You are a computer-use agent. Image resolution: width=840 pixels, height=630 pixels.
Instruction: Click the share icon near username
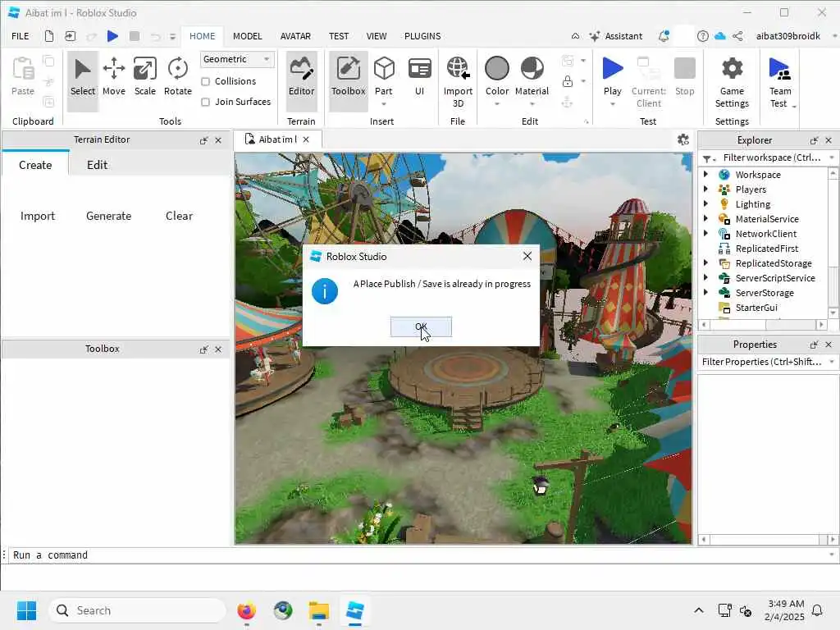[x=737, y=36]
